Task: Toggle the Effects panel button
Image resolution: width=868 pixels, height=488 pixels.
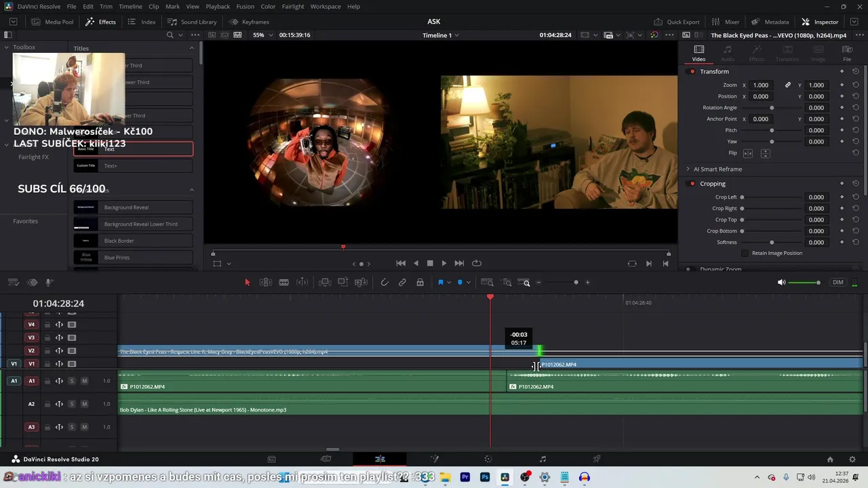Action: [101, 22]
